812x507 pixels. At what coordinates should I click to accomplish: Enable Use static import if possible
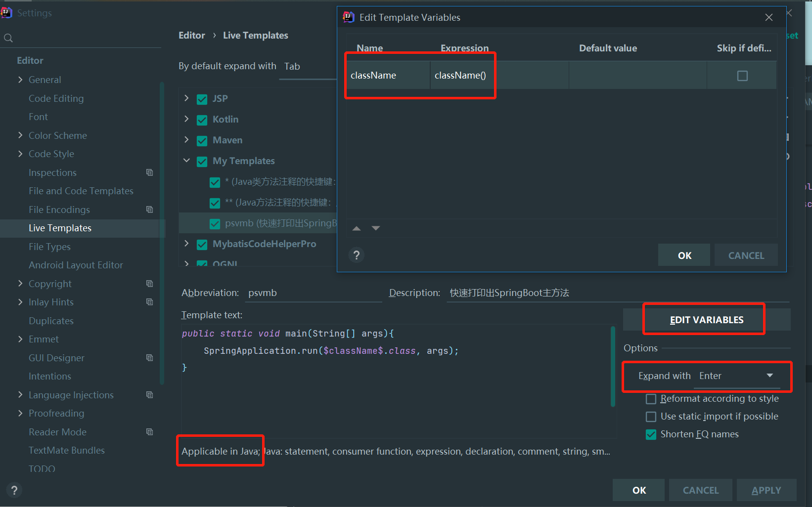click(x=651, y=417)
